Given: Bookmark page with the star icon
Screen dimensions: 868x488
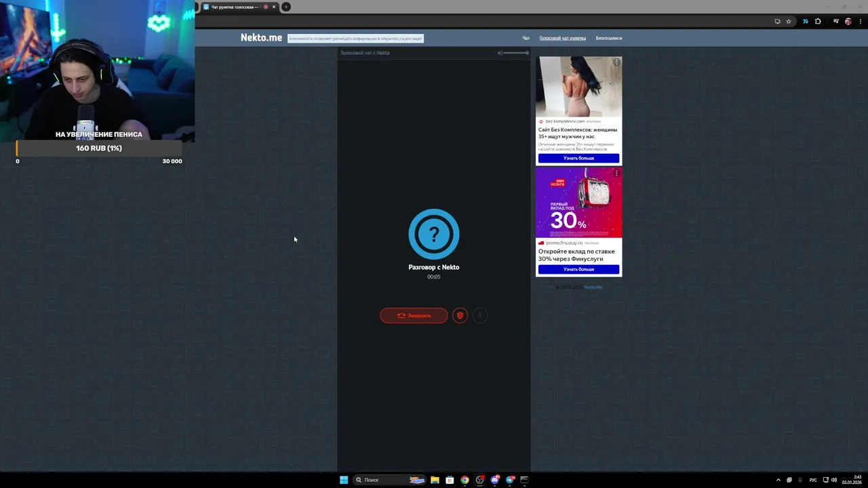Looking at the screenshot, I should (x=789, y=22).
